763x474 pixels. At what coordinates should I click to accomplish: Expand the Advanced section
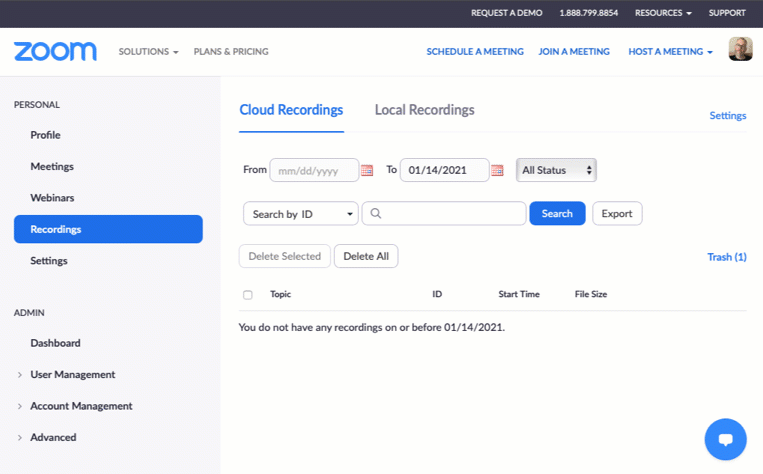click(x=47, y=438)
